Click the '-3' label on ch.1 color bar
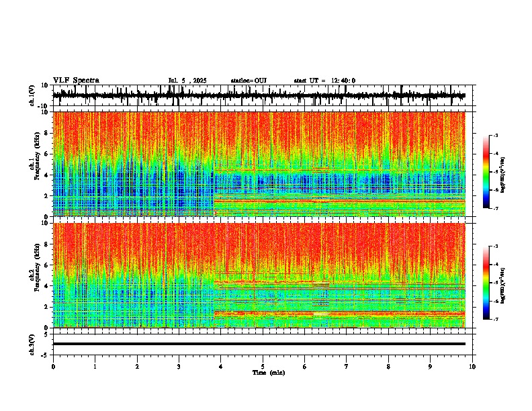This screenshot has width=532, height=411. [x=496, y=136]
